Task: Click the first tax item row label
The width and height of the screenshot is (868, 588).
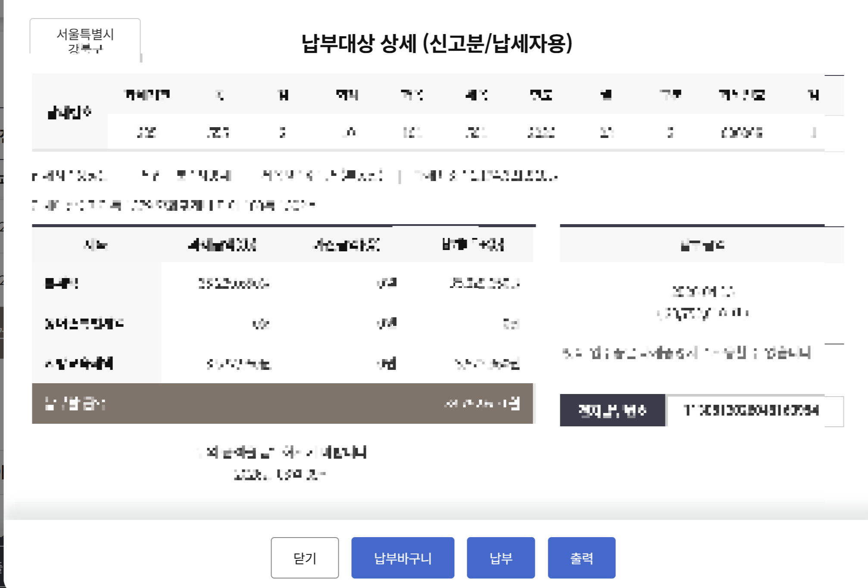Action: point(62,283)
